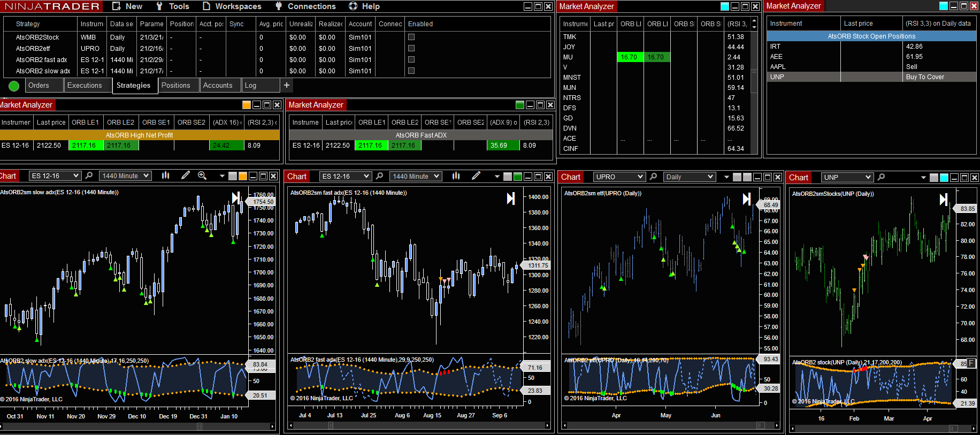Click Last price header in Open Positions analyzer

(x=871, y=23)
